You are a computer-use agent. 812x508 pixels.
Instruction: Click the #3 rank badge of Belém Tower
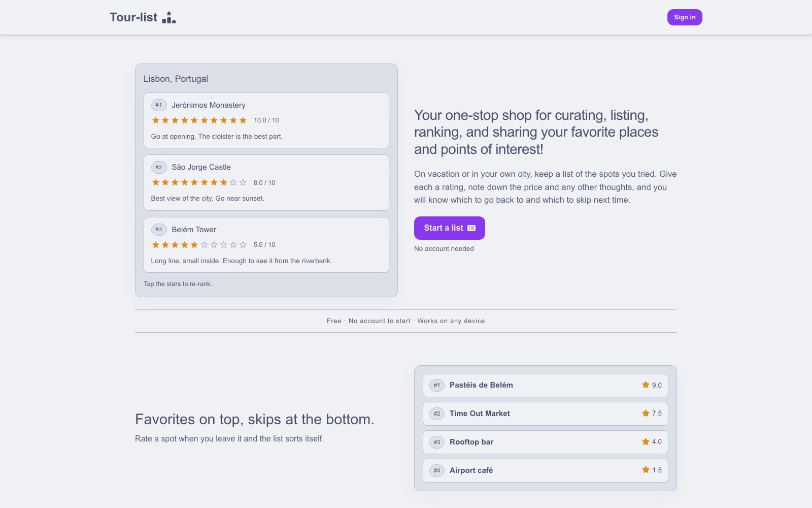(159, 230)
